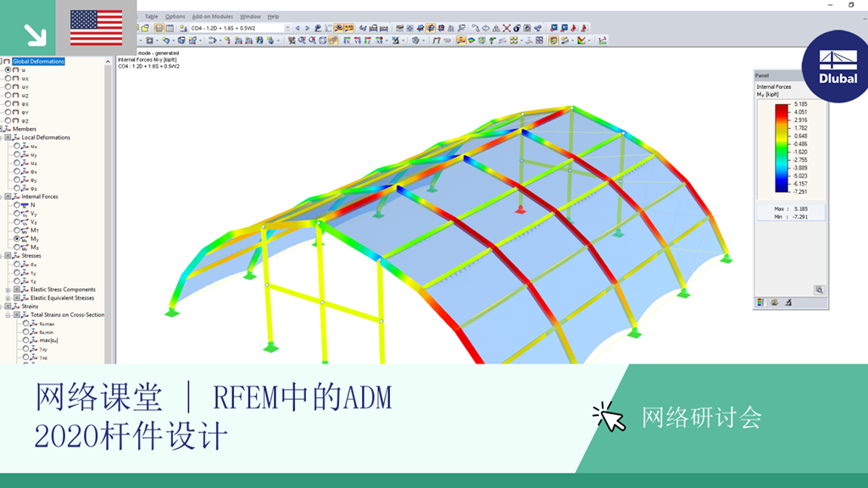Click the rainbow isosurface results icon
868x488 pixels.
pos(471,41)
